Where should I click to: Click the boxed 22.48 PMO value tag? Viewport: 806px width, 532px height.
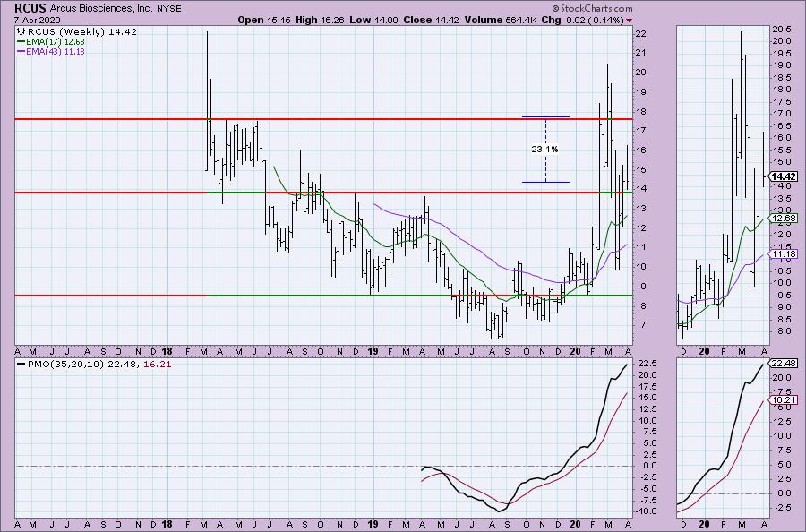coord(785,363)
